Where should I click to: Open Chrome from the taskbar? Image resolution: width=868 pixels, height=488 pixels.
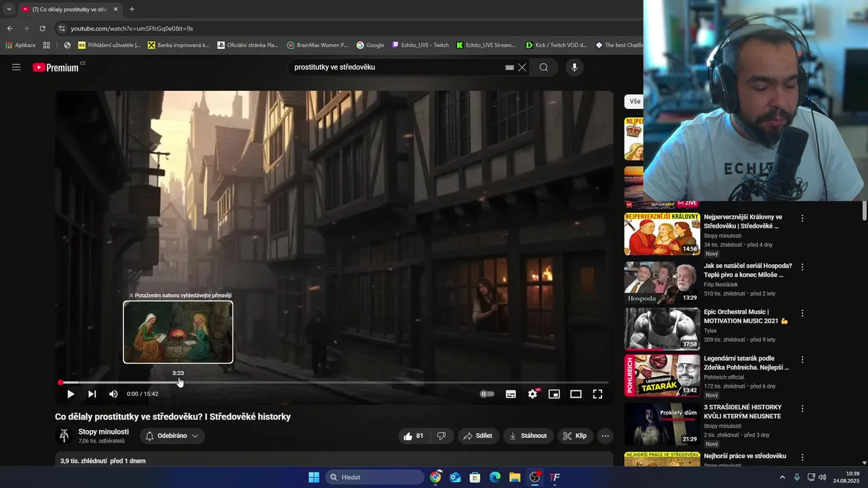tap(435, 477)
